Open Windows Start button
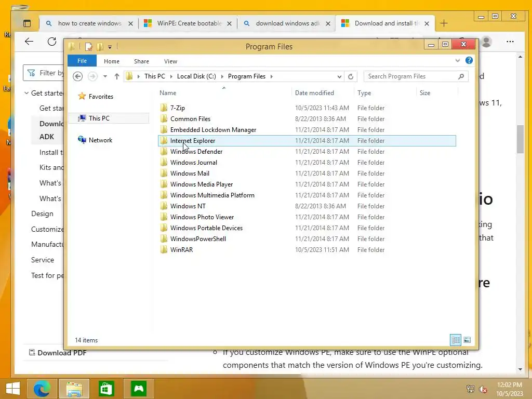532x399 pixels. click(13, 389)
